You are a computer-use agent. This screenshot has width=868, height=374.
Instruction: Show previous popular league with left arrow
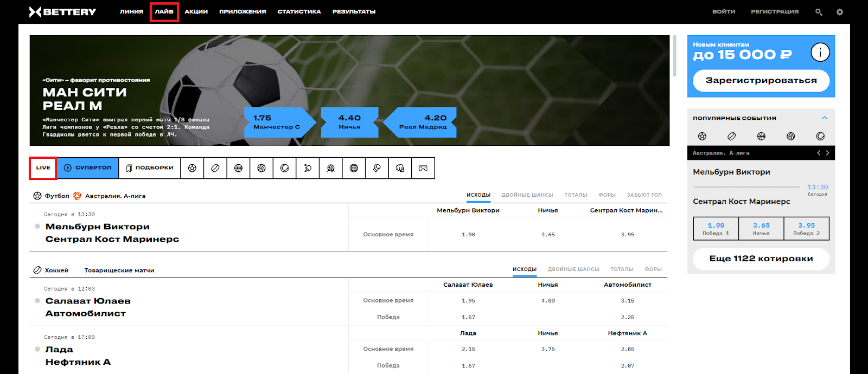coord(819,153)
